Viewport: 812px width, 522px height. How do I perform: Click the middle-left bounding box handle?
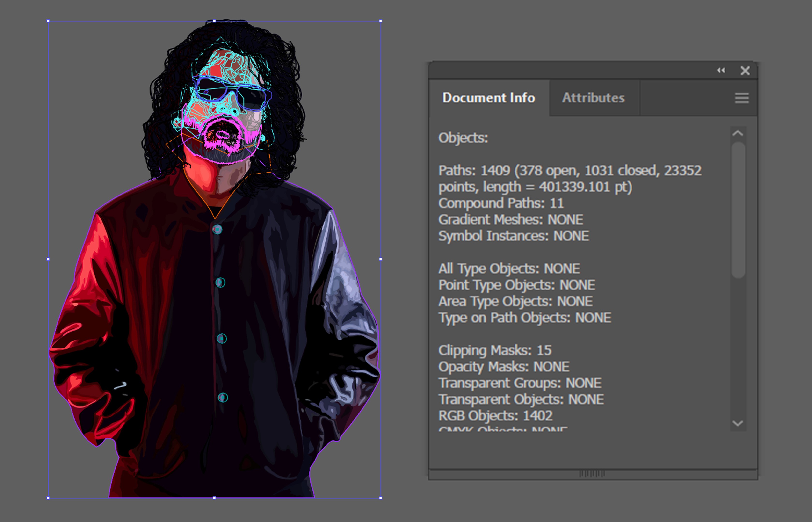click(x=48, y=259)
